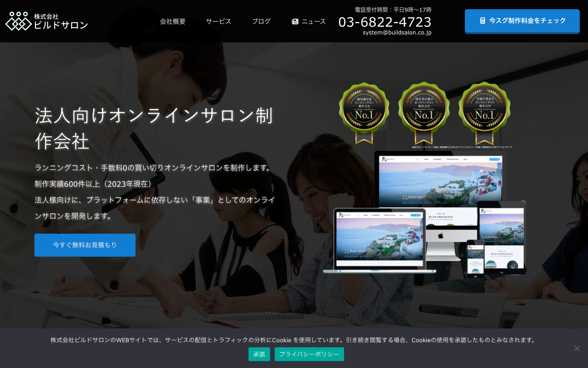Click the 経営者が選ぶ No.1 badge
The image size is (588, 368).
pos(424,113)
